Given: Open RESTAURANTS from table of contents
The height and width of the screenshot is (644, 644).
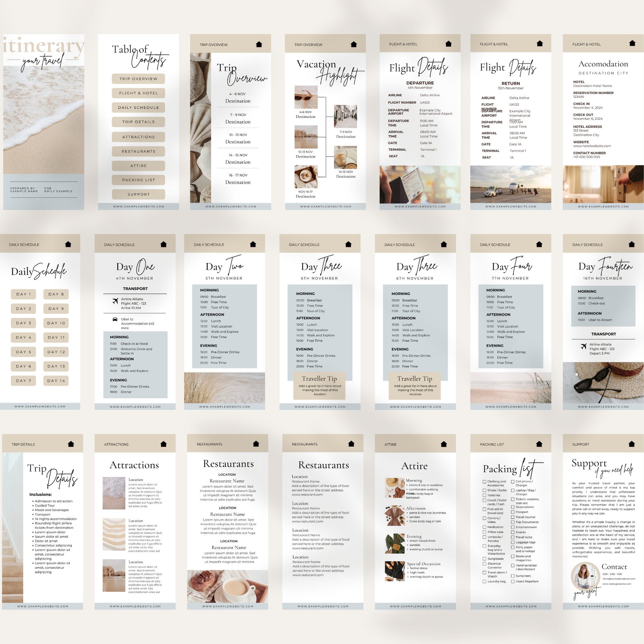Looking at the screenshot, I should click(138, 151).
